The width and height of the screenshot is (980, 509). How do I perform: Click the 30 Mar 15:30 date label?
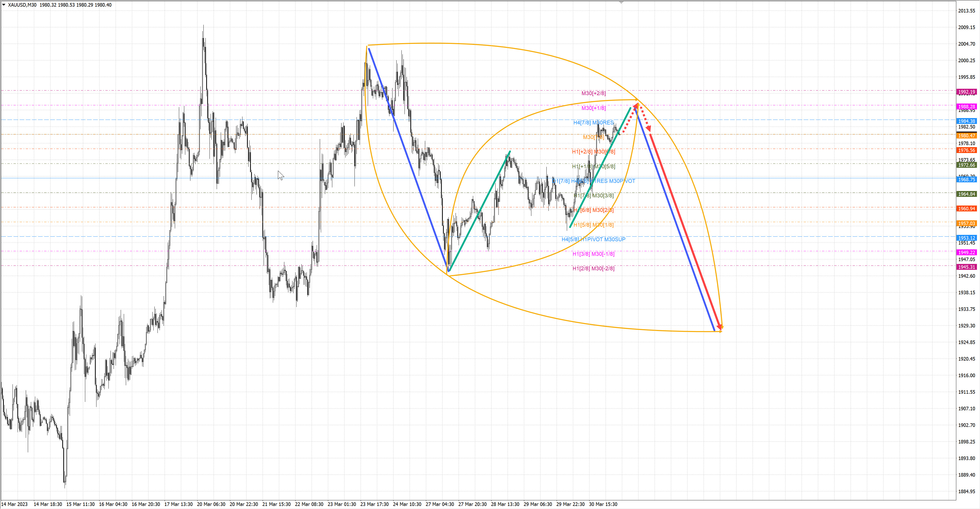pos(603,504)
